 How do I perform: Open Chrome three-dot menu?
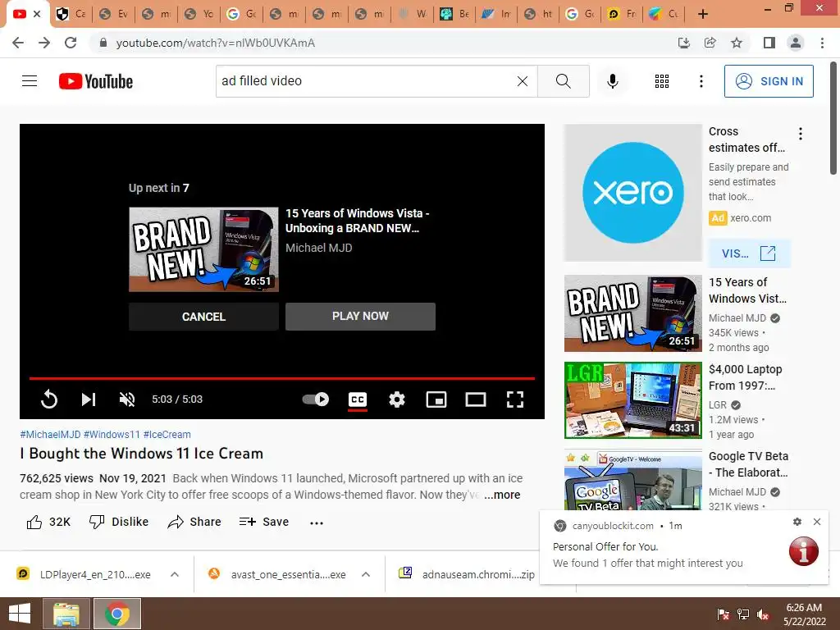pyautogui.click(x=822, y=43)
